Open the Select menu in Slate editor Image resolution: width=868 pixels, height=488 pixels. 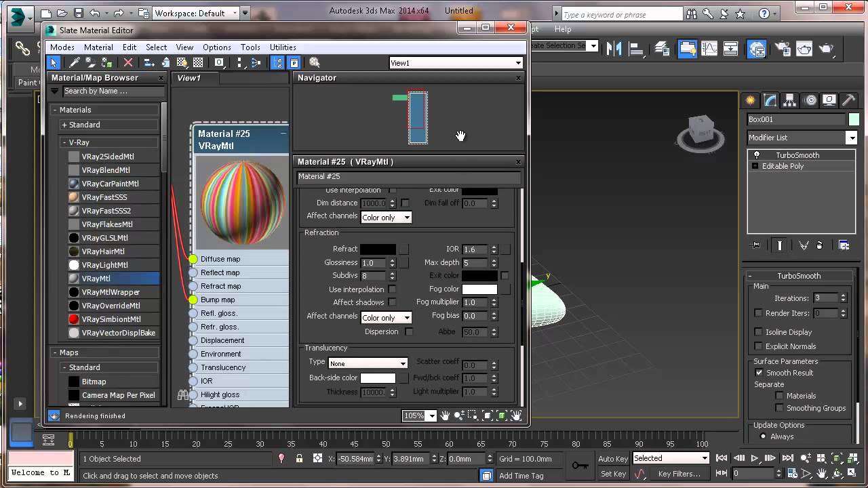[156, 47]
